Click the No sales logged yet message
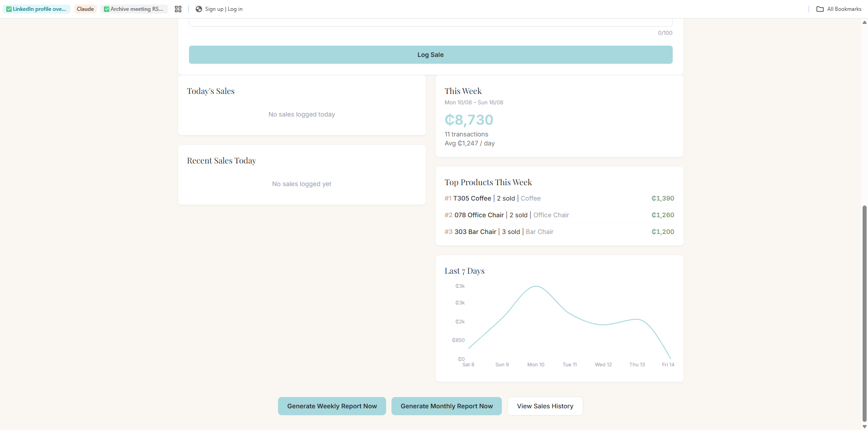868x430 pixels. point(302,184)
